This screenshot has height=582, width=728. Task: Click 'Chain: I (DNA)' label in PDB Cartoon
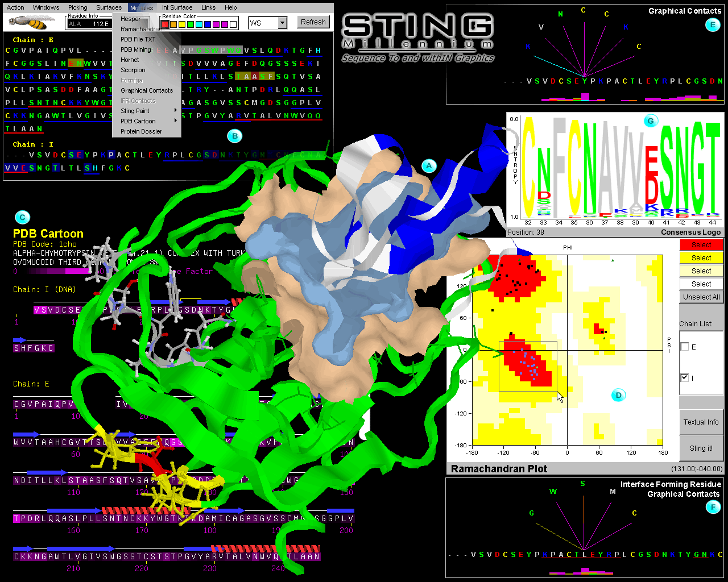[44, 289]
